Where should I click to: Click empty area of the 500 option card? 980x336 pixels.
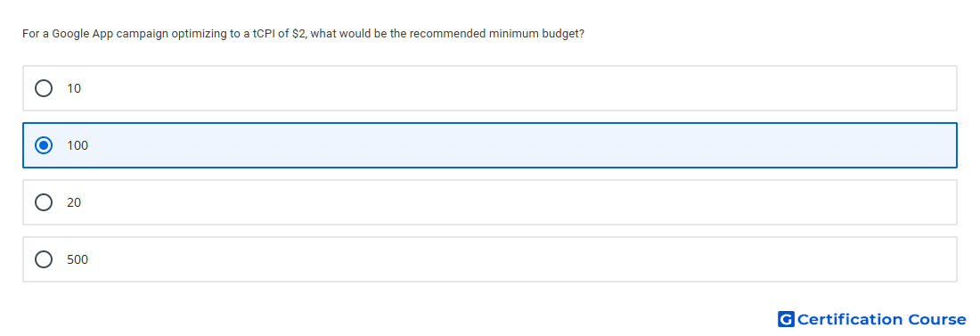tap(500, 259)
